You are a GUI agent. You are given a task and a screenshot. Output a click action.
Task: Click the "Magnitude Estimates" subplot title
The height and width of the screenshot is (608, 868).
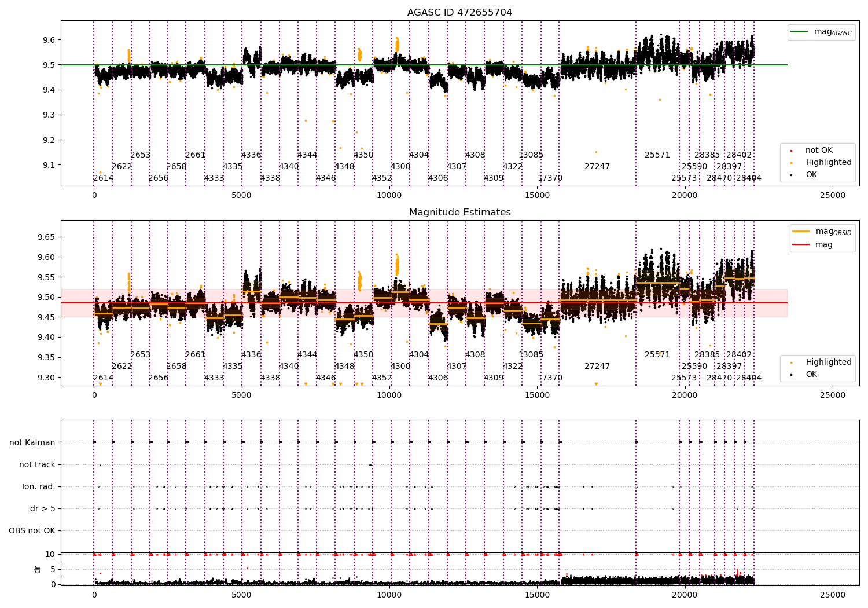[459, 213]
